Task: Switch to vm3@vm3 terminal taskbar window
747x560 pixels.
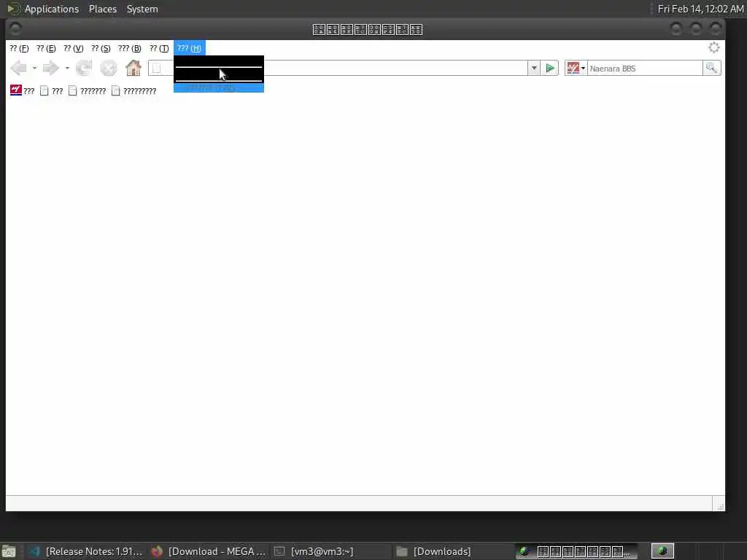Action: point(331,551)
